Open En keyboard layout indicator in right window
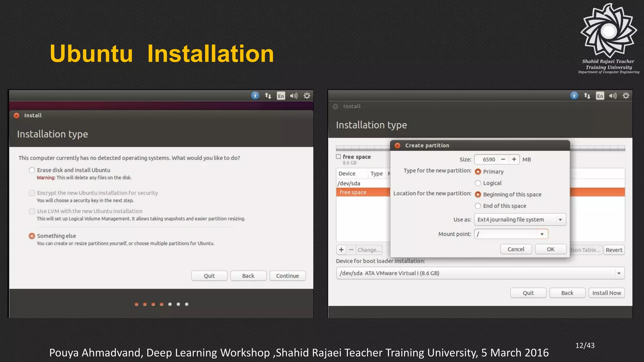Screen dimensions: 644x362 [x=600, y=96]
